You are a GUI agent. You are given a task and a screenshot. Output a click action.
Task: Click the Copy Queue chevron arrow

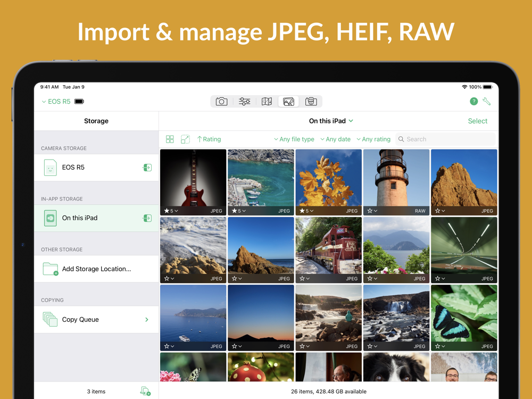click(147, 320)
